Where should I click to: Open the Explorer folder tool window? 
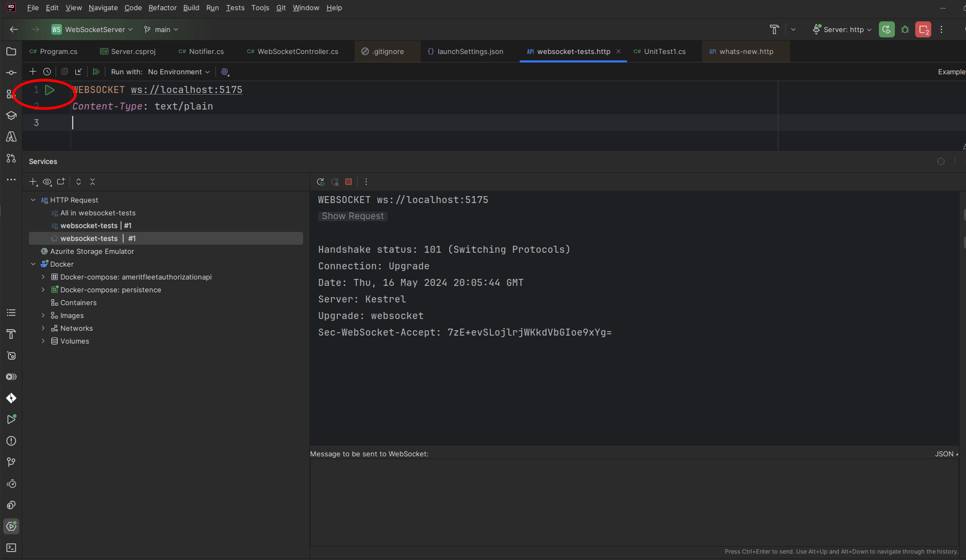pyautogui.click(x=11, y=51)
